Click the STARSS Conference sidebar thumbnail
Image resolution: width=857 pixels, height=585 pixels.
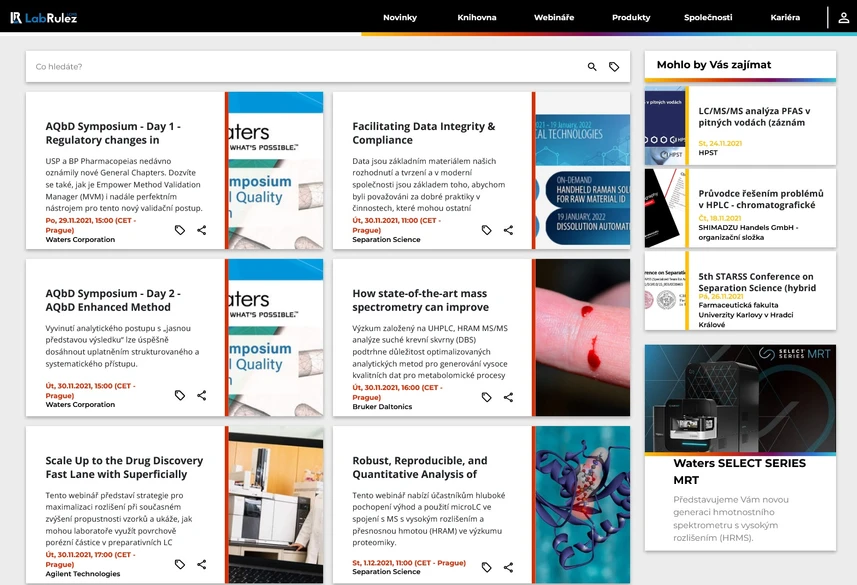click(x=665, y=291)
